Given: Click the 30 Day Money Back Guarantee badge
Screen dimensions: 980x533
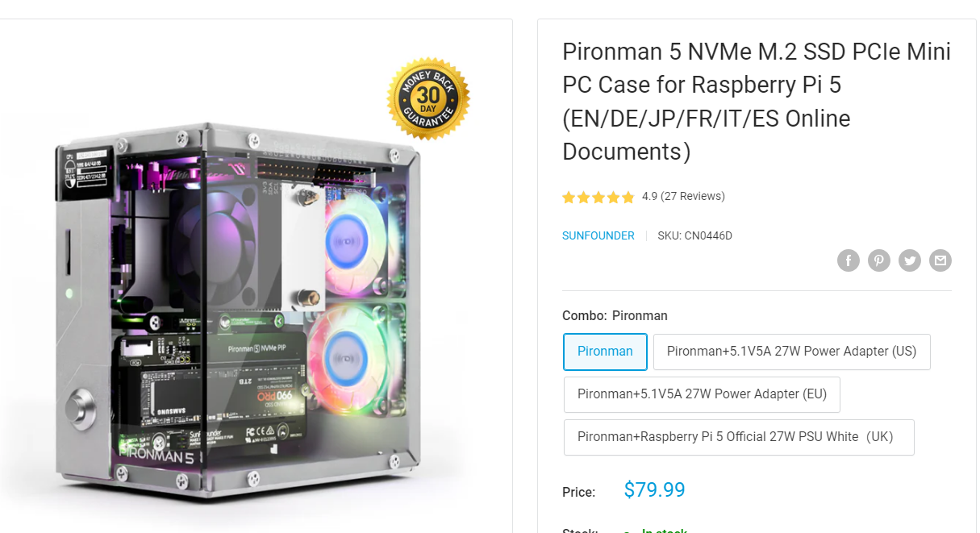Looking at the screenshot, I should click(x=428, y=98).
